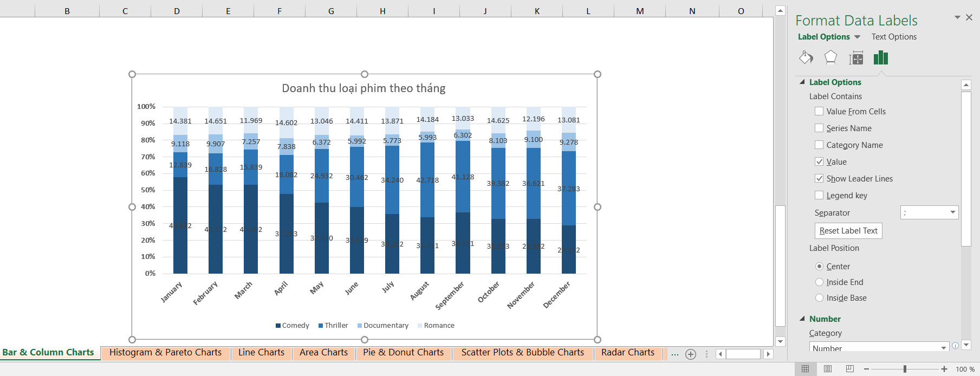Click horizontal scrollbar left arrow
The height and width of the screenshot is (376, 980).
click(x=720, y=354)
